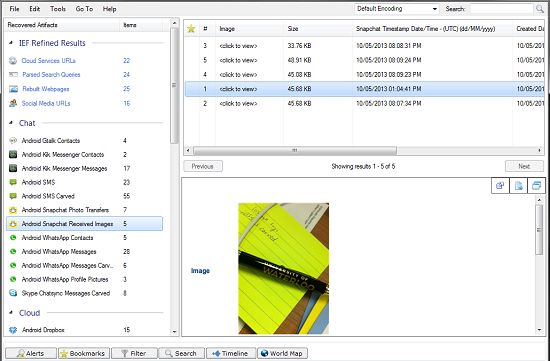Open Rebuilt Webpages link
Viewport: 550px width, 361px height.
[46, 89]
